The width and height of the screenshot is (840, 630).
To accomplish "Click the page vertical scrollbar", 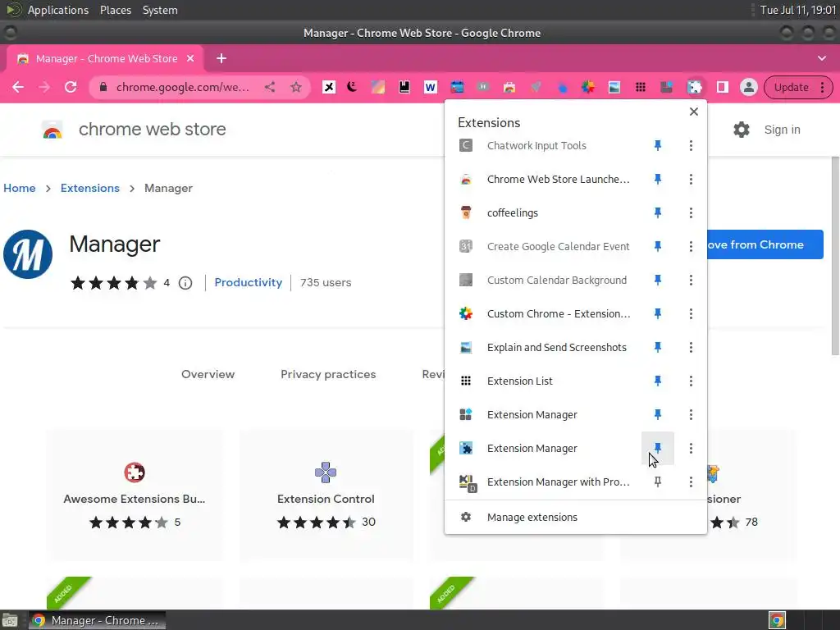I will [x=835, y=256].
